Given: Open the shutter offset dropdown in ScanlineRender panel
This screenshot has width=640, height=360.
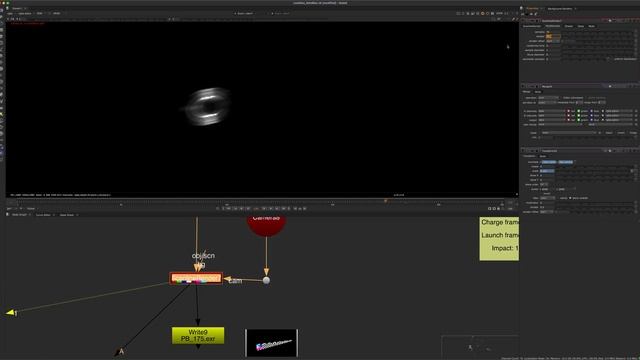Looking at the screenshot, I should coord(553,41).
